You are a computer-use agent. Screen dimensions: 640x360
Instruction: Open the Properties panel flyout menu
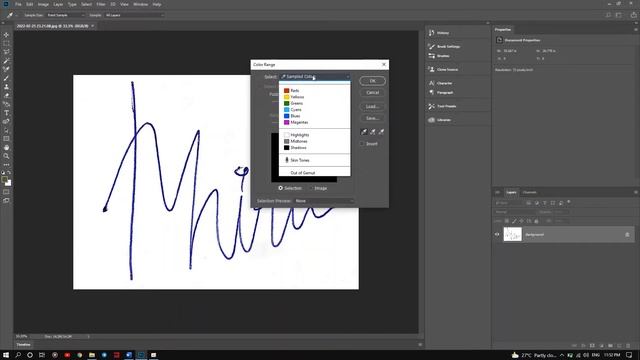pyautogui.click(x=636, y=29)
